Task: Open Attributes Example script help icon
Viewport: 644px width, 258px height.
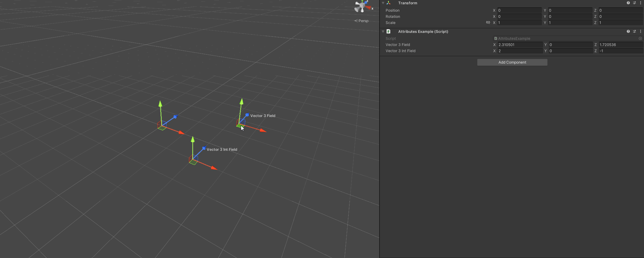Action: 628,31
